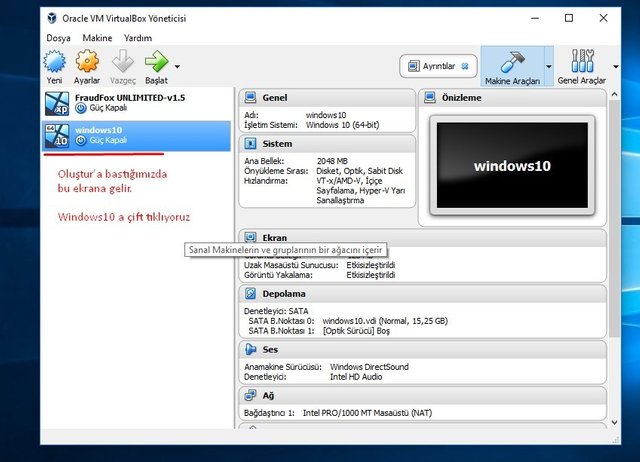Click the Sistem section chip icon
The width and height of the screenshot is (640, 462).
click(x=250, y=144)
